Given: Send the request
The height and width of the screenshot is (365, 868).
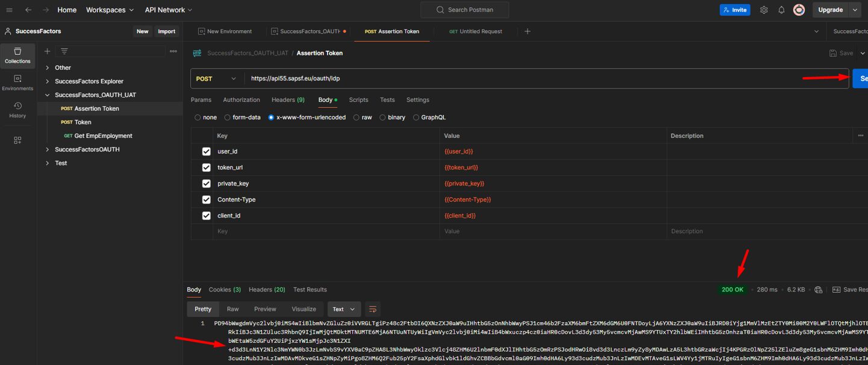Looking at the screenshot, I should (860, 79).
